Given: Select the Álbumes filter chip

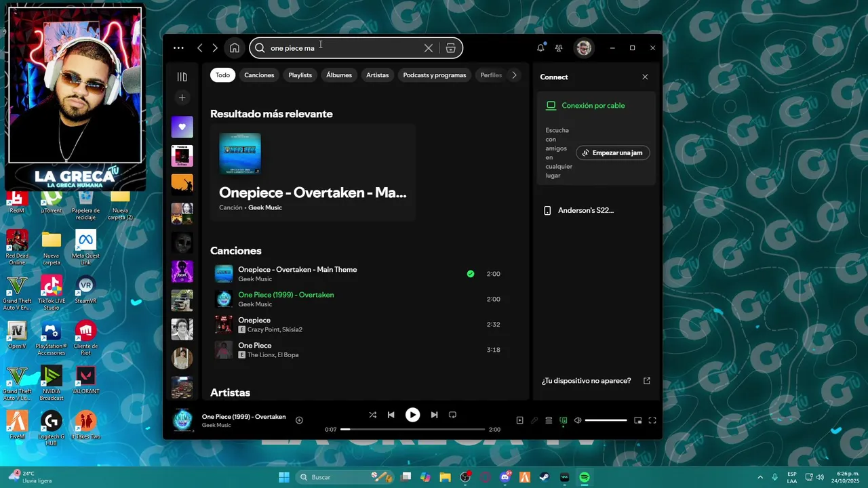Looking at the screenshot, I should 339,75.
